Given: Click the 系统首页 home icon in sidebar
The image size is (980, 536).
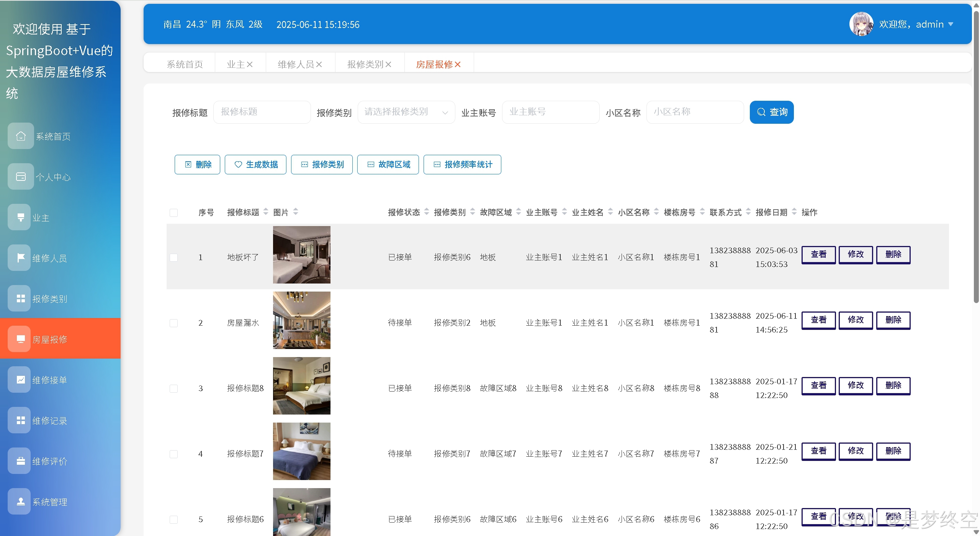Looking at the screenshot, I should 21,136.
